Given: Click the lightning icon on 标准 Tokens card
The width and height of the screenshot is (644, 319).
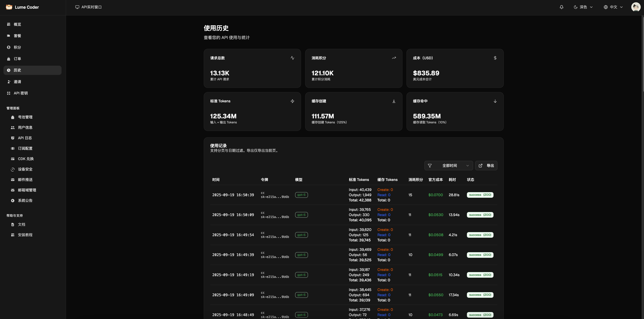Looking at the screenshot, I should (292, 101).
